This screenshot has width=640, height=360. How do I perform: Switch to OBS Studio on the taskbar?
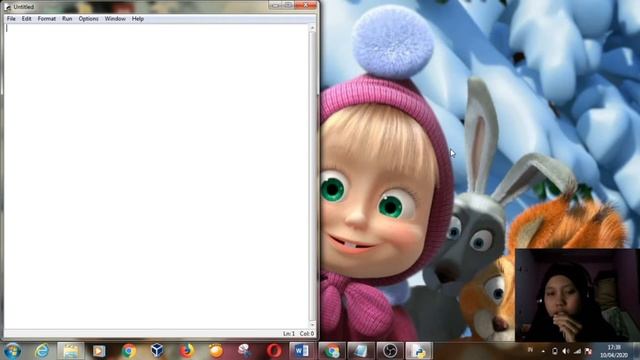(x=390, y=351)
